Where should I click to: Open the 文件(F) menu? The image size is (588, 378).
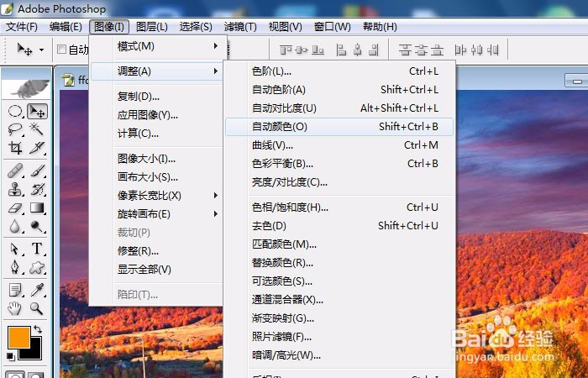point(22,27)
